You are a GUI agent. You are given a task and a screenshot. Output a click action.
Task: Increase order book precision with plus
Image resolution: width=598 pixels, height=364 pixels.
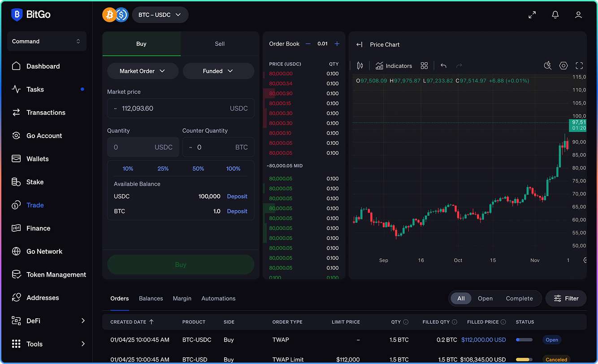coord(337,44)
